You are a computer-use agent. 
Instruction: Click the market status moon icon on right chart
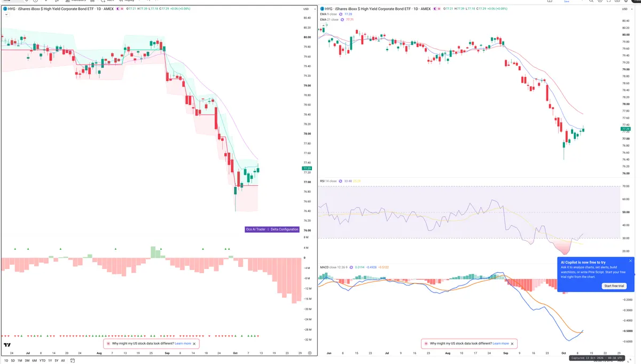click(x=435, y=9)
